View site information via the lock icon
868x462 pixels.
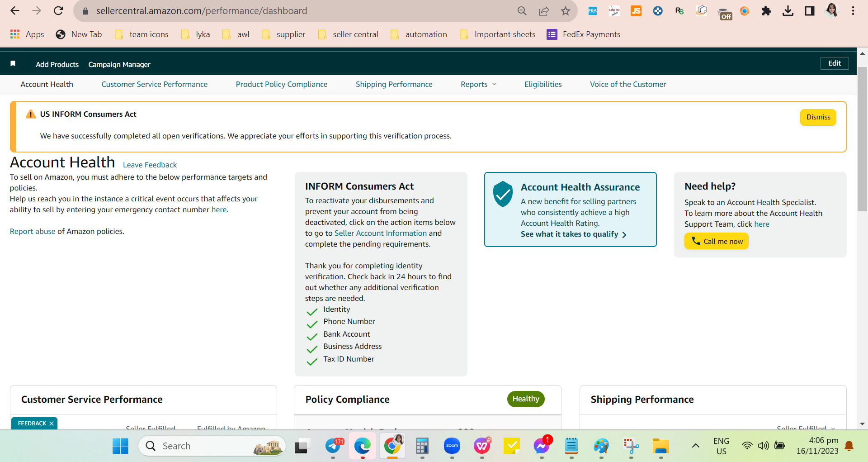pos(85,11)
